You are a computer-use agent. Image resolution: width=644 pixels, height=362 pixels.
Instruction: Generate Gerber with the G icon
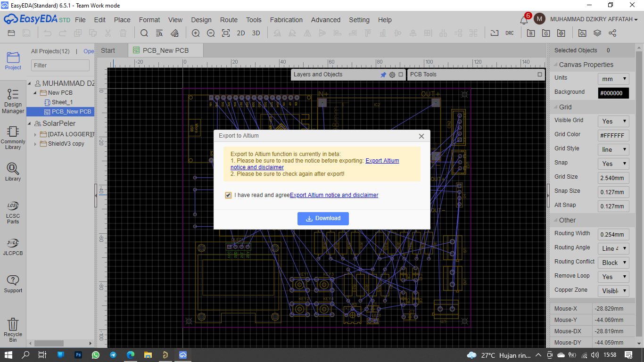point(546,33)
